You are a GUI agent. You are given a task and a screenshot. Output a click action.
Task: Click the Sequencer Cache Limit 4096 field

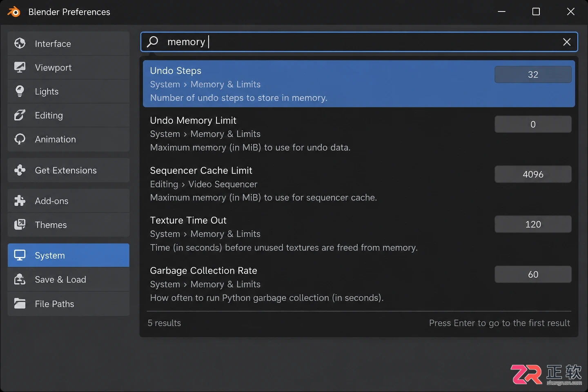point(533,174)
